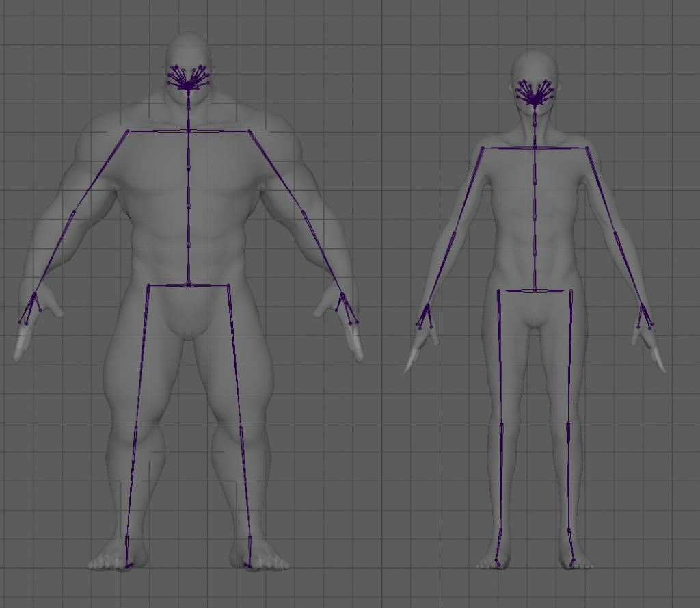
Task: Pick slim character's shoulder joint on viewer's left
Action: 483,148
